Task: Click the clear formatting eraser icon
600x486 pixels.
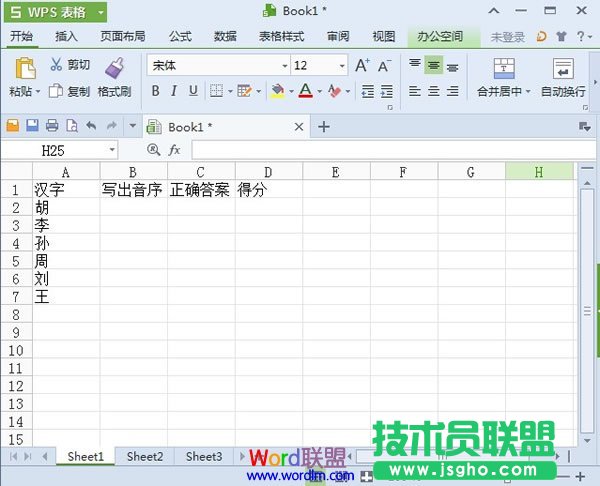Action: [334, 91]
